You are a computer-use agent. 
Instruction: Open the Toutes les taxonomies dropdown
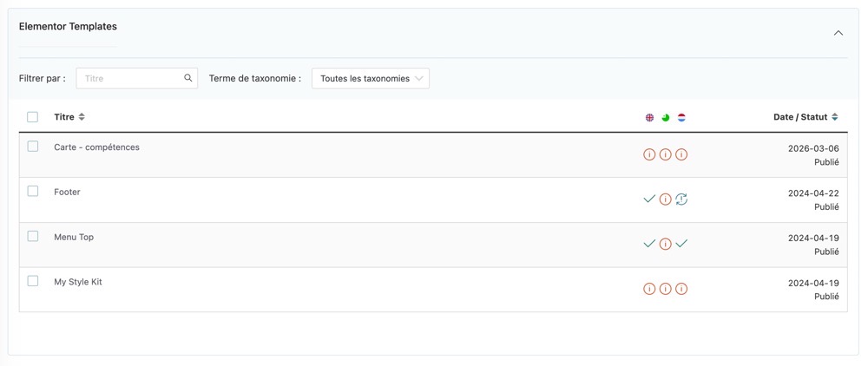pyautogui.click(x=371, y=78)
